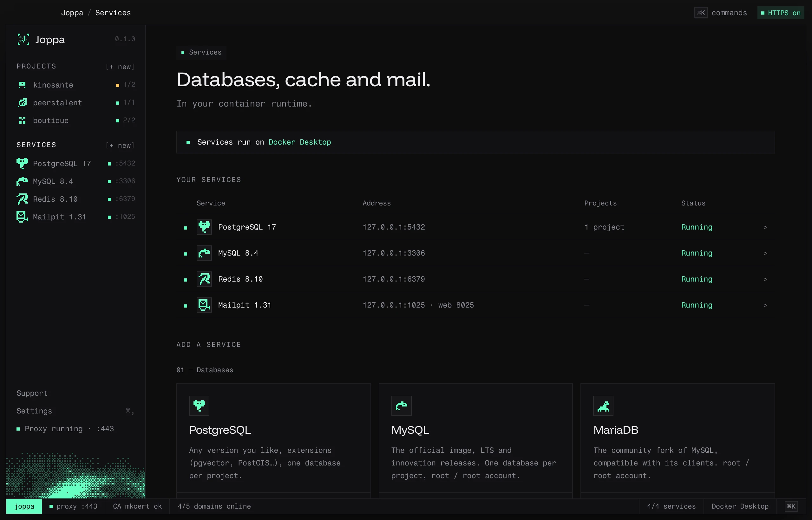This screenshot has width=812, height=520.
Task: Click the 0.1.0 version label
Action: (x=125, y=39)
